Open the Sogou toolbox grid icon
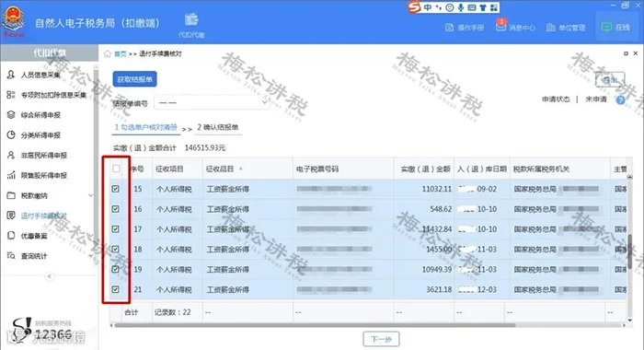This screenshot has height=350, width=644. tap(494, 7)
